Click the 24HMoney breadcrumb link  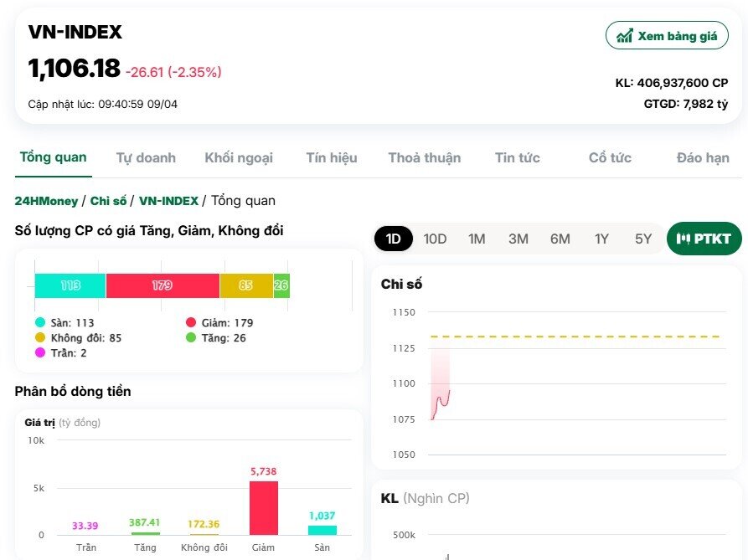tap(46, 201)
